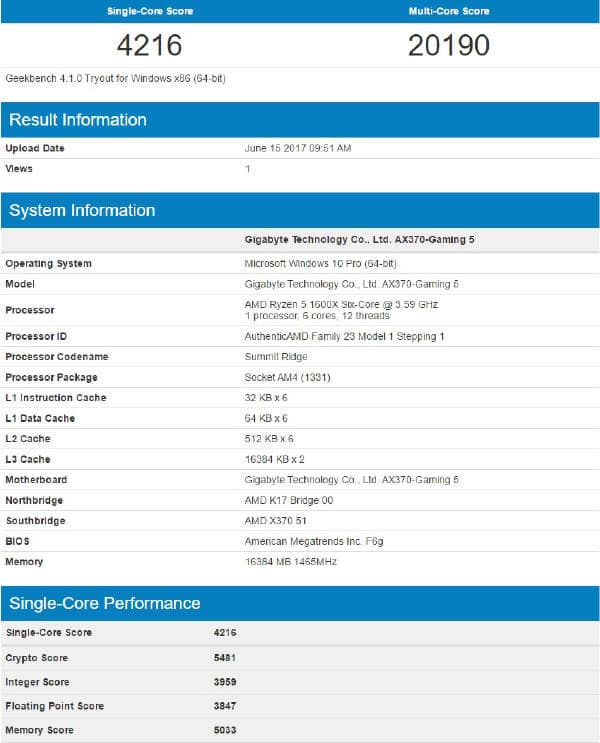Click the Operating System label
This screenshot has height=743, width=600.
[x=48, y=263]
